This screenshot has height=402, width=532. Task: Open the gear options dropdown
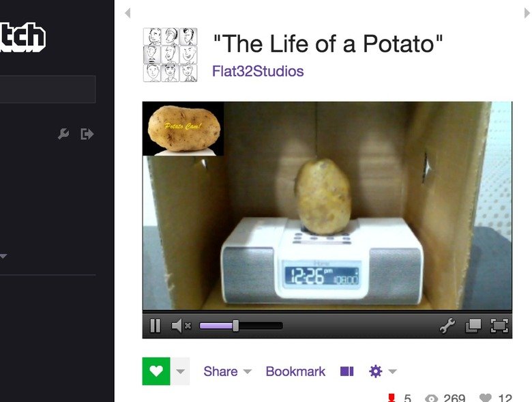coord(383,371)
